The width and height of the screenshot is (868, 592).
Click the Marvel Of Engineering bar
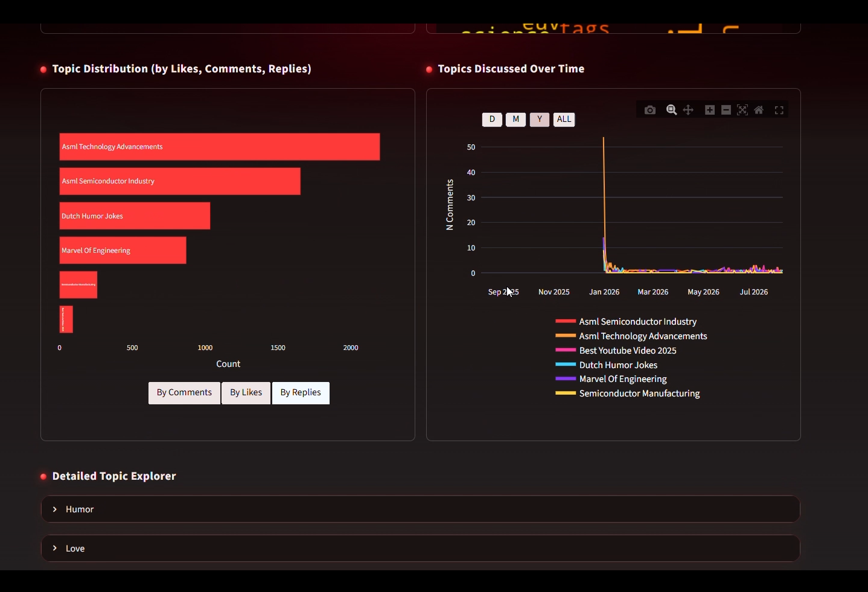click(x=123, y=250)
